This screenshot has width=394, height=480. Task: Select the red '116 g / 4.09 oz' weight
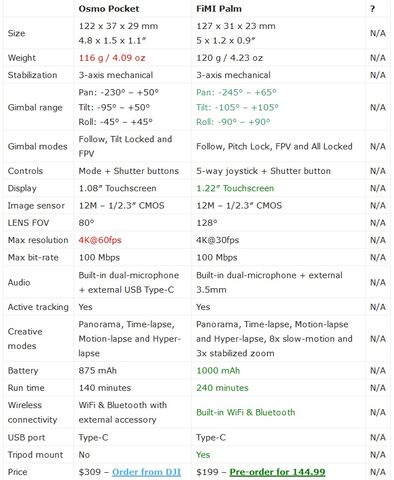coord(112,58)
